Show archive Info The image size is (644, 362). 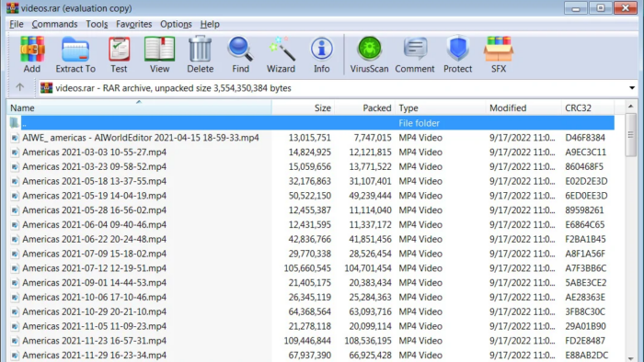tap(322, 54)
